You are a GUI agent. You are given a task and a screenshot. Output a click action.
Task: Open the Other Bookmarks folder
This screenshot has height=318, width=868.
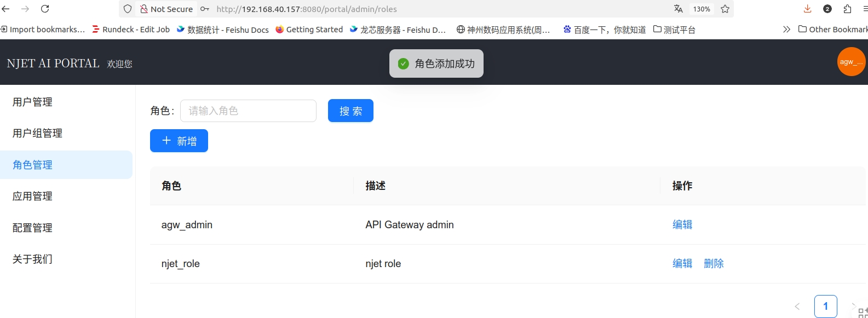[x=832, y=30]
